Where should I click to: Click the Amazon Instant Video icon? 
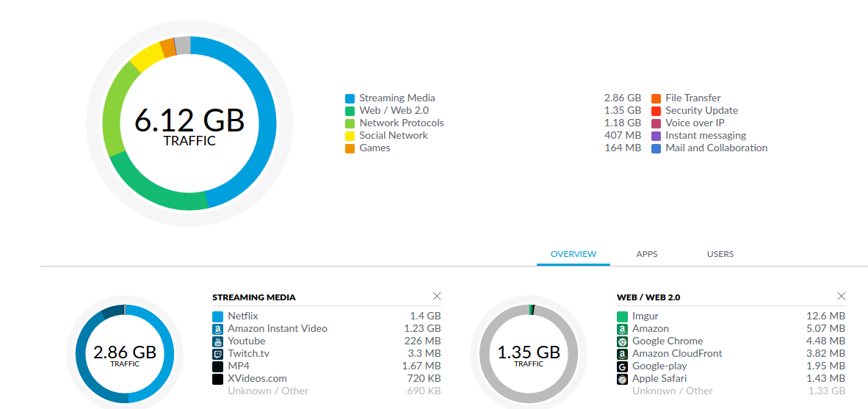coord(217,329)
